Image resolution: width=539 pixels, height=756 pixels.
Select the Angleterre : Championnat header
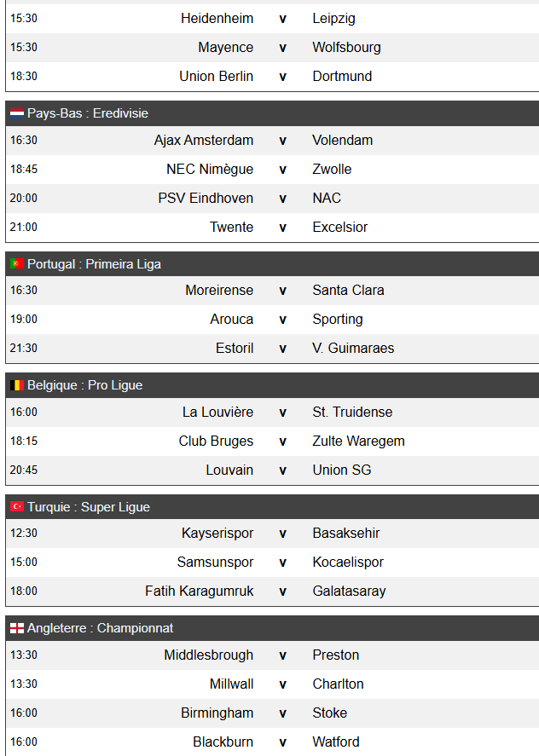coord(100,628)
